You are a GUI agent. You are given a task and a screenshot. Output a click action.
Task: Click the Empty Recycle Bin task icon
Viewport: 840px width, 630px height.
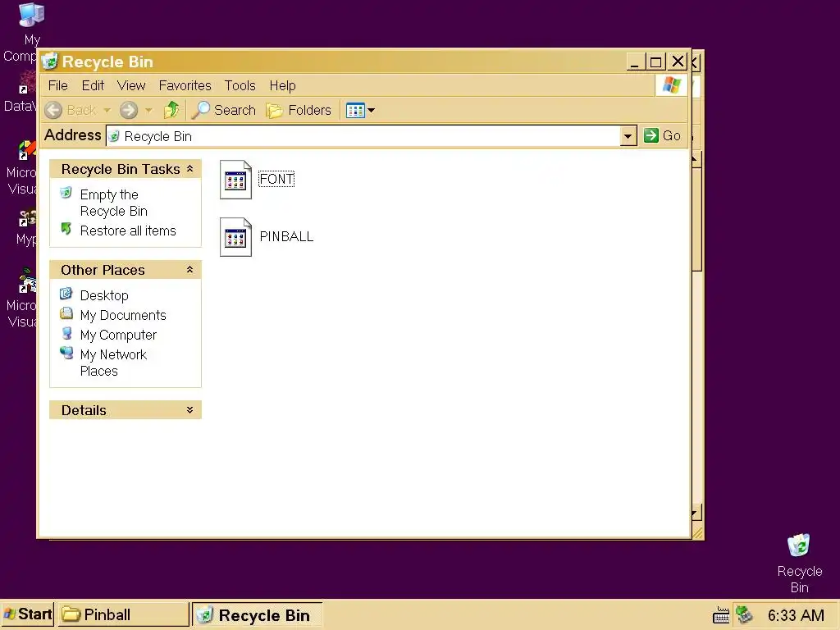tap(66, 193)
